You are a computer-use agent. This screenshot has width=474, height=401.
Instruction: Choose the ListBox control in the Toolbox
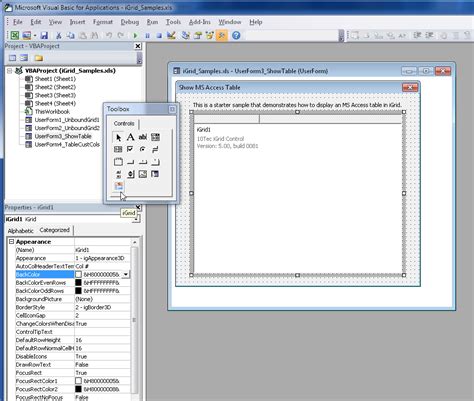point(118,149)
